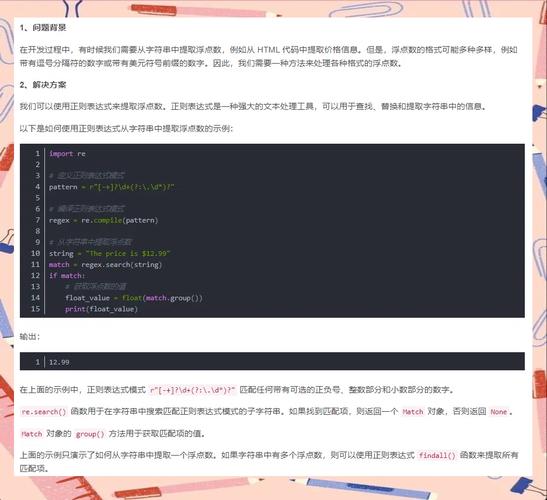Click the inline code 're.search()'

[x=44, y=412]
